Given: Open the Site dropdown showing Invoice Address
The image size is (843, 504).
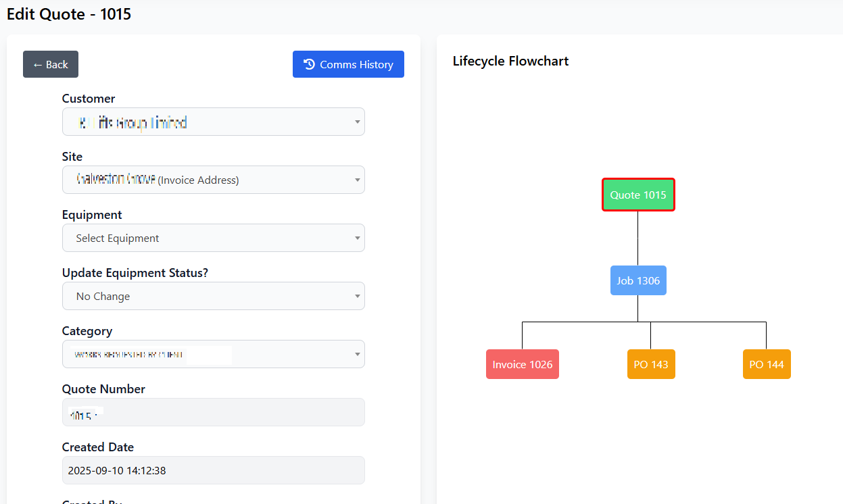Looking at the screenshot, I should click(x=214, y=180).
